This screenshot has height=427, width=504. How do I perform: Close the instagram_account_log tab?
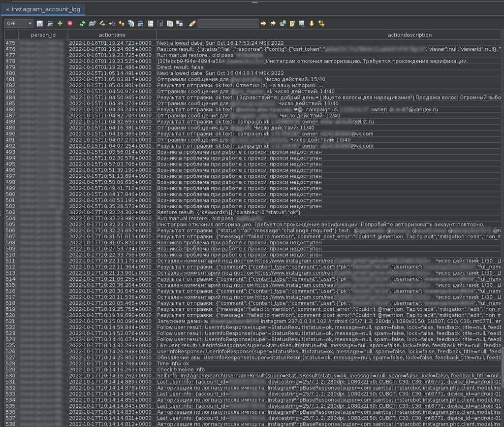(x=7, y=10)
